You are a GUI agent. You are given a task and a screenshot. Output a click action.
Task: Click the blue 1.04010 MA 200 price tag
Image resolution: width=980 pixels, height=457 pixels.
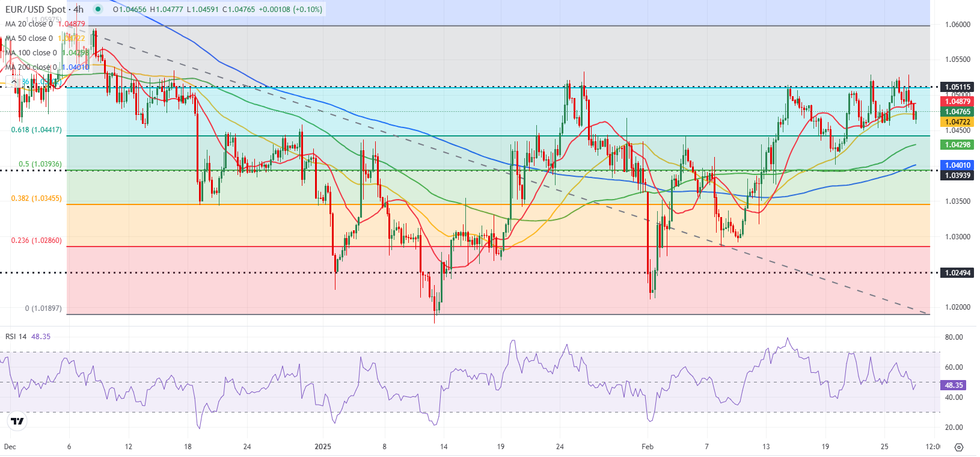click(957, 165)
